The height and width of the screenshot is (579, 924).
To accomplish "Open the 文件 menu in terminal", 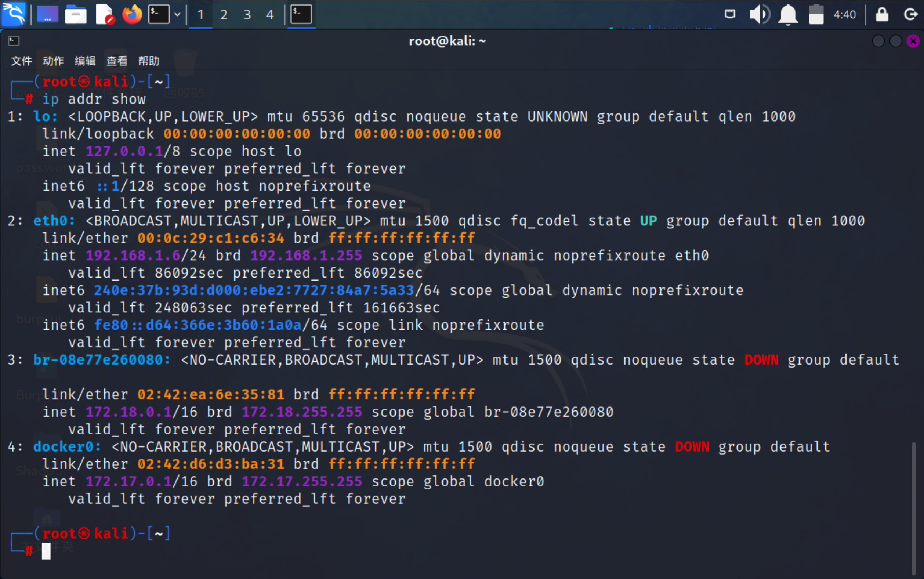I will point(21,61).
